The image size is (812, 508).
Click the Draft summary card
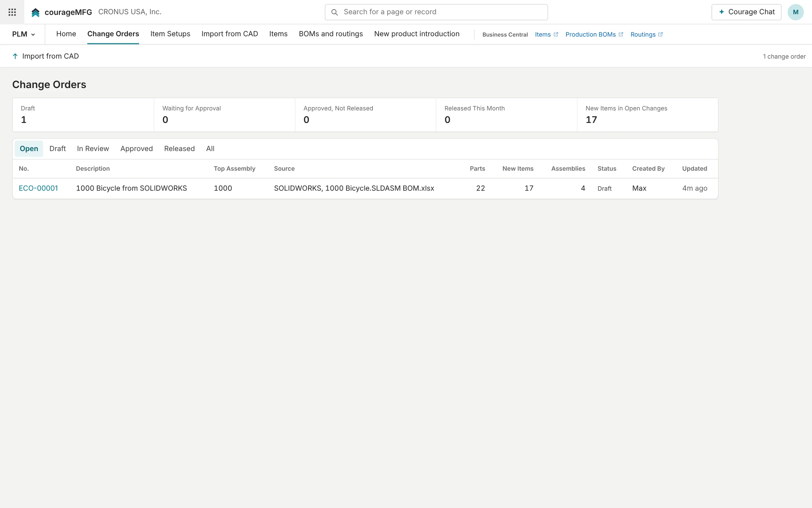pos(83,115)
